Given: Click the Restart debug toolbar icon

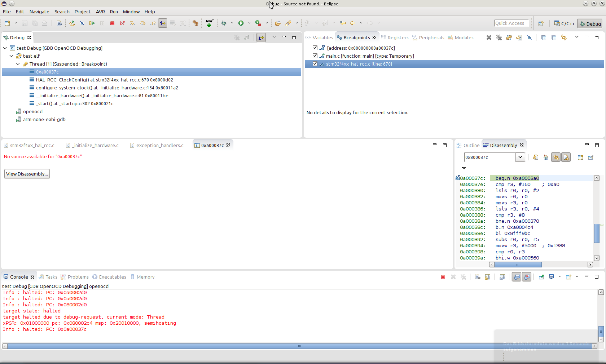Looking at the screenshot, I should (72, 23).
